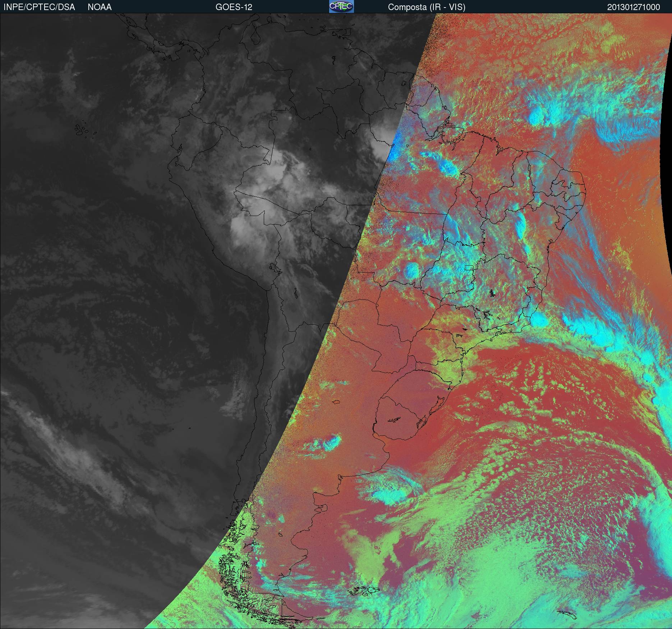Click the Composta (IR - VIS) title

pos(427,7)
